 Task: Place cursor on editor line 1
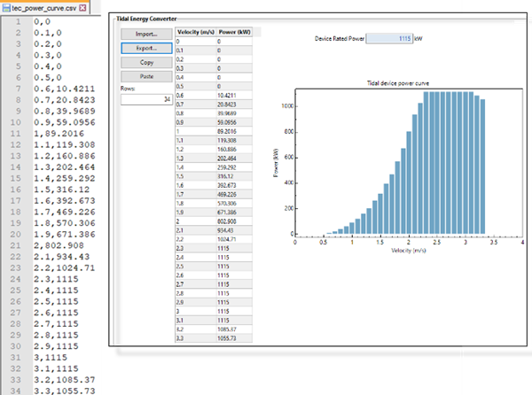coord(53,19)
